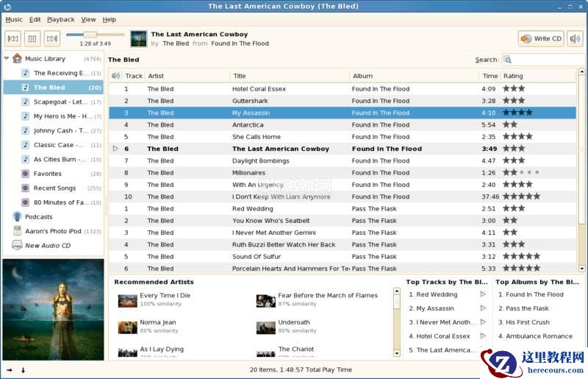Image resolution: width=588 pixels, height=379 pixels.
Task: Play I Never Met Anoth... top track
Action: click(x=483, y=322)
